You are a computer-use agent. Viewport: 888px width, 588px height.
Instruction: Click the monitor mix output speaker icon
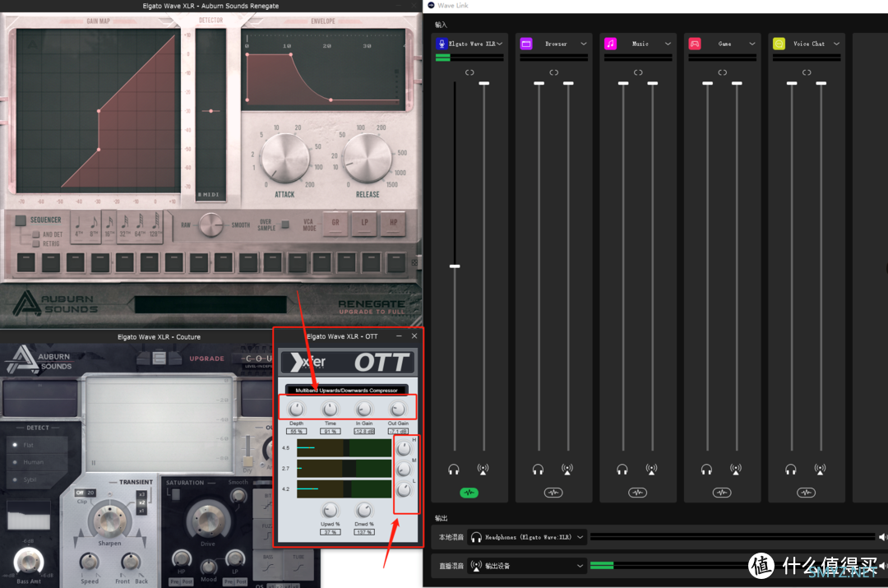pyautogui.click(x=883, y=536)
